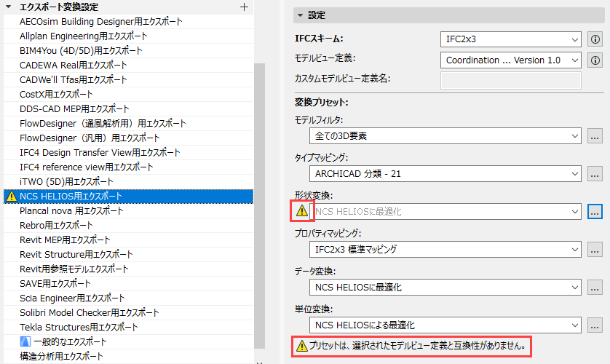The height and width of the screenshot is (364, 610).
Task: Click ellipsis button for 形状変換
Action: coord(595,212)
